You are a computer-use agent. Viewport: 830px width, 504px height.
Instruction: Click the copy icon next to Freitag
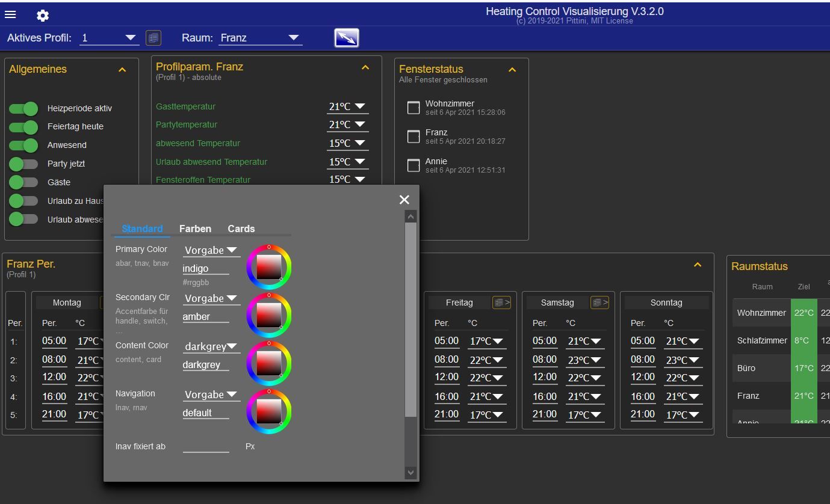coord(501,303)
